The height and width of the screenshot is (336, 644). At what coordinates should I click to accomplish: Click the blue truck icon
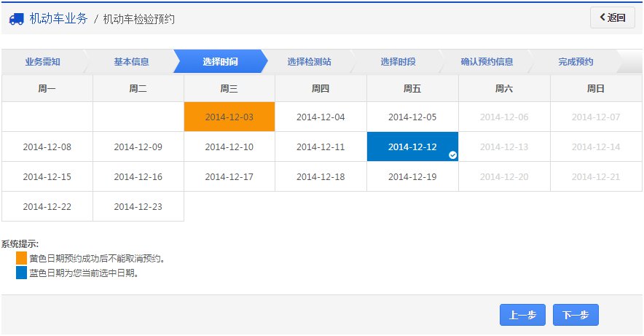click(x=17, y=19)
